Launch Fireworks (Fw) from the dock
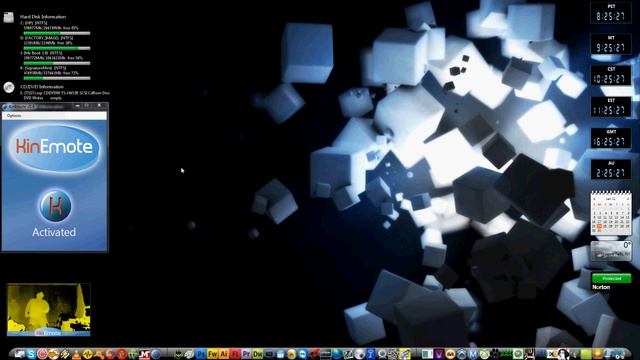640x360 pixels. pyautogui.click(x=212, y=354)
